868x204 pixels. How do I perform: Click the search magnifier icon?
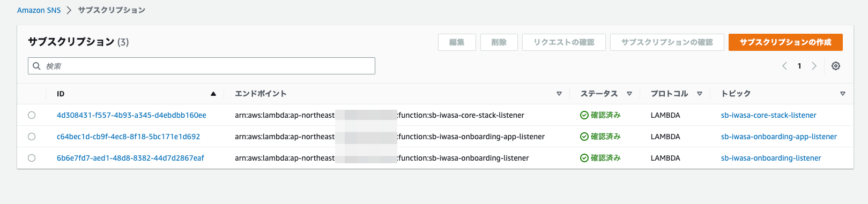pyautogui.click(x=36, y=66)
